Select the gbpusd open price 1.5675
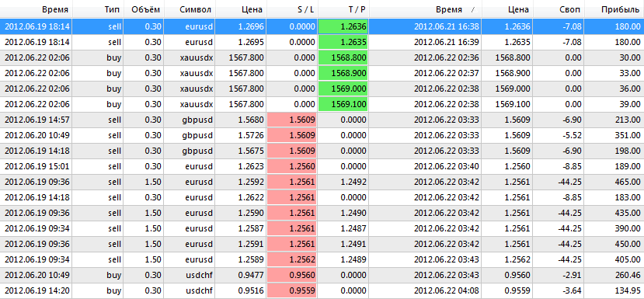 pyautogui.click(x=251, y=151)
